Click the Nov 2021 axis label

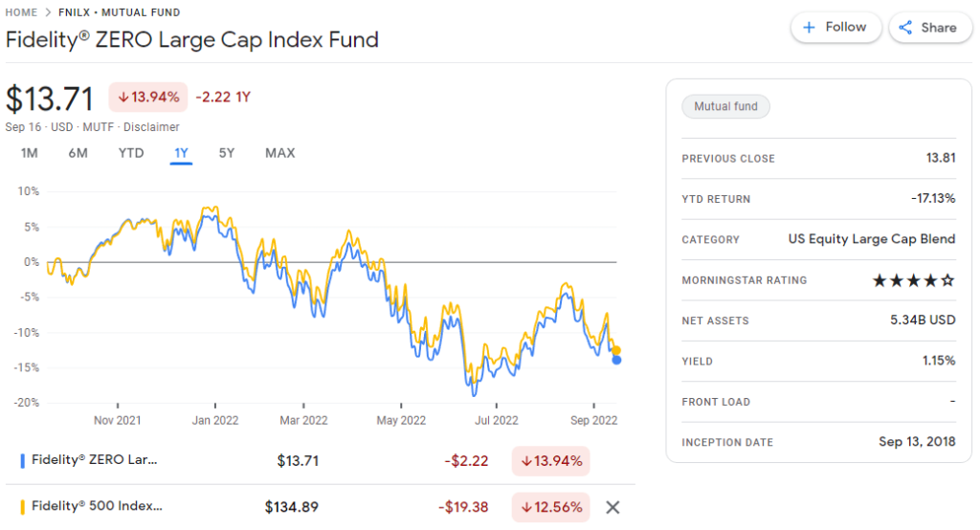pos(118,421)
